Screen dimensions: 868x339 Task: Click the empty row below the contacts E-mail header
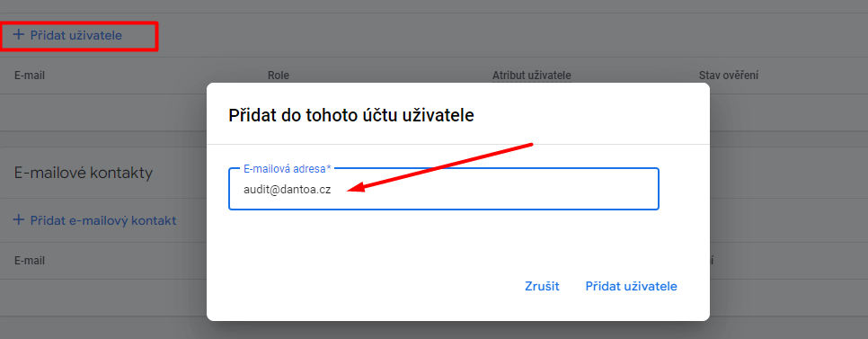(103, 298)
